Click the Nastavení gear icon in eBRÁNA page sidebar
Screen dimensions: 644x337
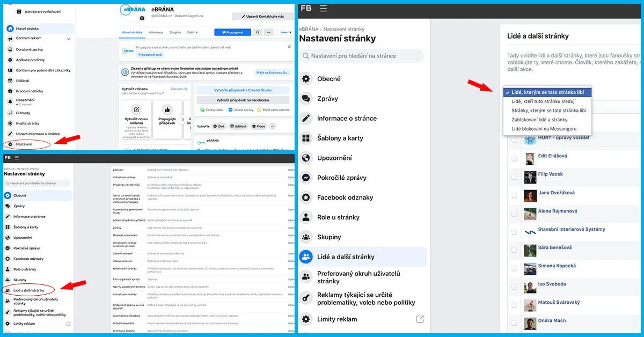(x=10, y=144)
